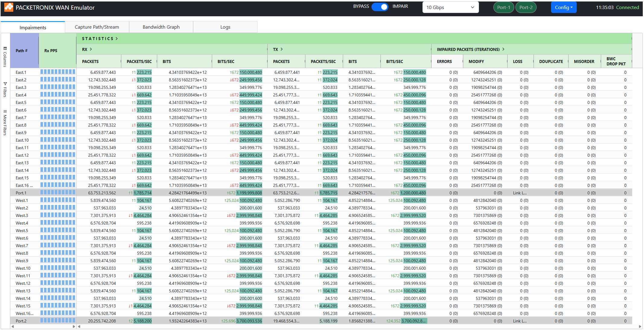Viewport: 644px width, 330px height.
Task: Click RX packets value 63,753,213,562 in Port.1 row
Action: click(x=102, y=193)
